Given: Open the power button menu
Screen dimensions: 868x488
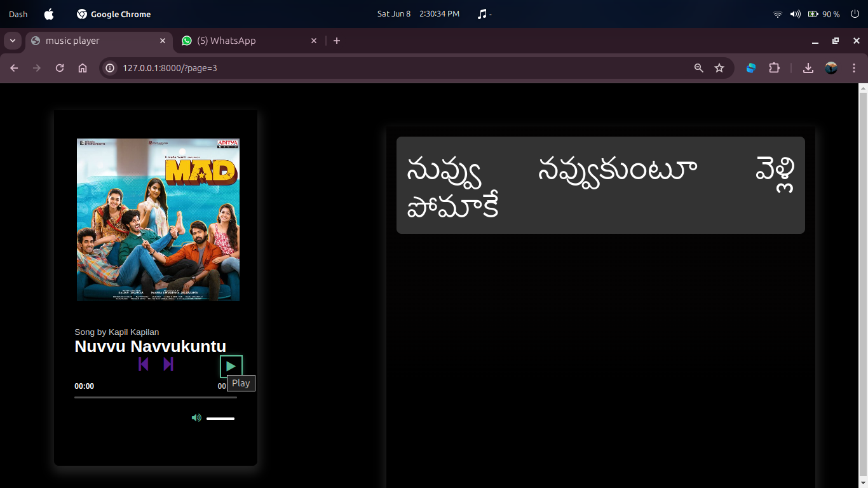Looking at the screenshot, I should coord(855,14).
